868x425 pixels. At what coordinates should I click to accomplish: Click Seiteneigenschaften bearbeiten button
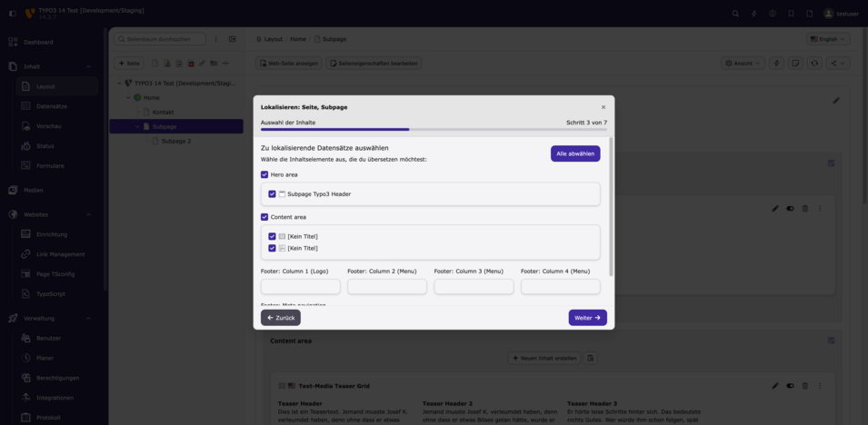tap(374, 63)
